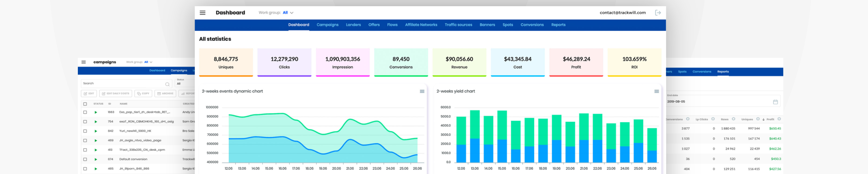
Task: Check the box for TFact_338x235_CN_desk_cpm
Action: pyautogui.click(x=85, y=150)
